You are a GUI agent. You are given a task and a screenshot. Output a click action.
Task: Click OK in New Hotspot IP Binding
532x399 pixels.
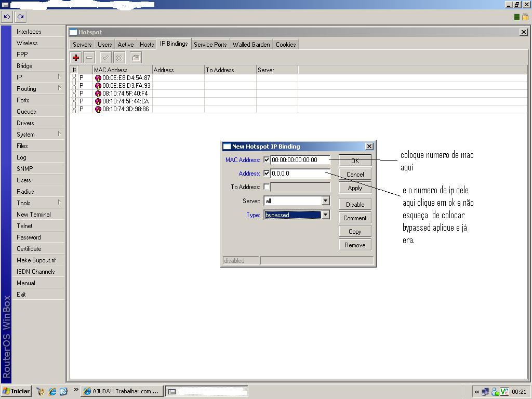pos(355,161)
